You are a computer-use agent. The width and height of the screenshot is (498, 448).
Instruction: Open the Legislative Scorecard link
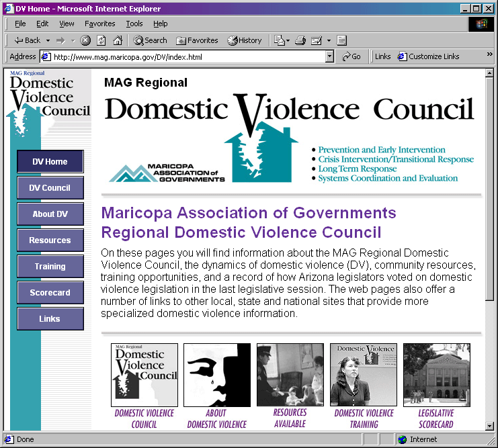[x=435, y=418]
